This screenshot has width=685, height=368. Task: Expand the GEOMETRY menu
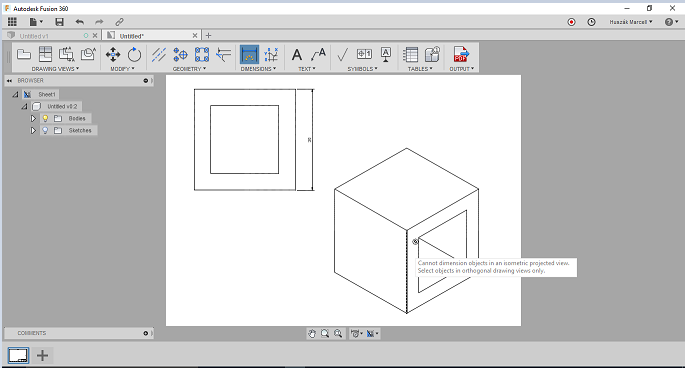point(189,69)
